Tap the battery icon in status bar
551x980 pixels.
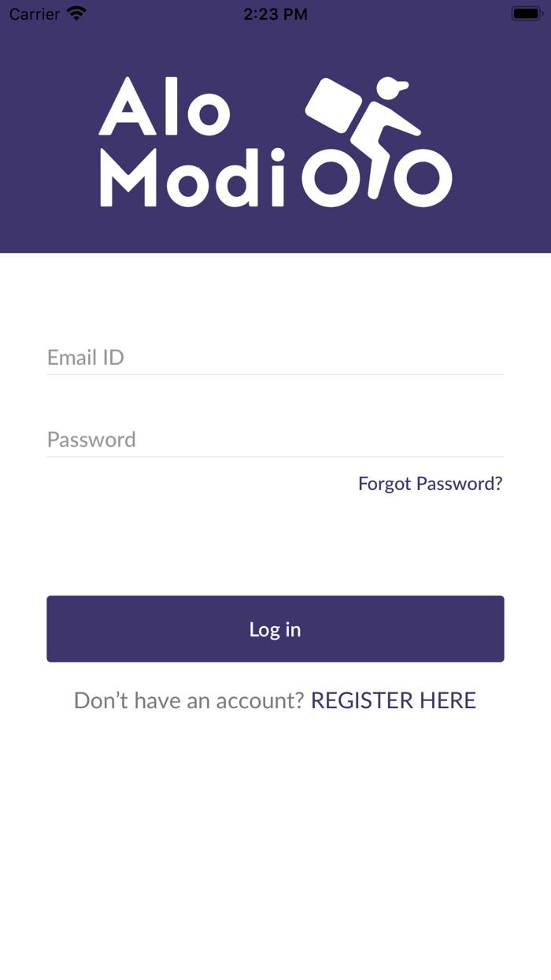point(527,13)
